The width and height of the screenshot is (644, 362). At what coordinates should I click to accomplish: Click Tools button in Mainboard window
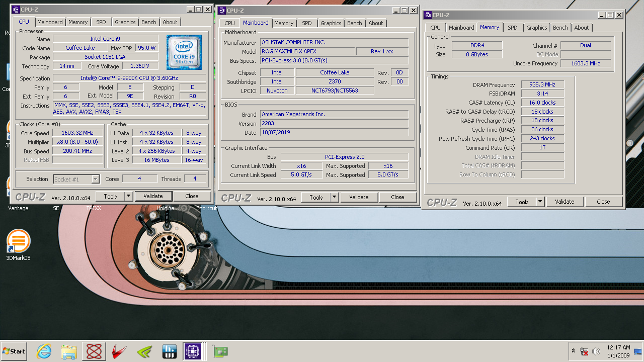click(x=316, y=197)
